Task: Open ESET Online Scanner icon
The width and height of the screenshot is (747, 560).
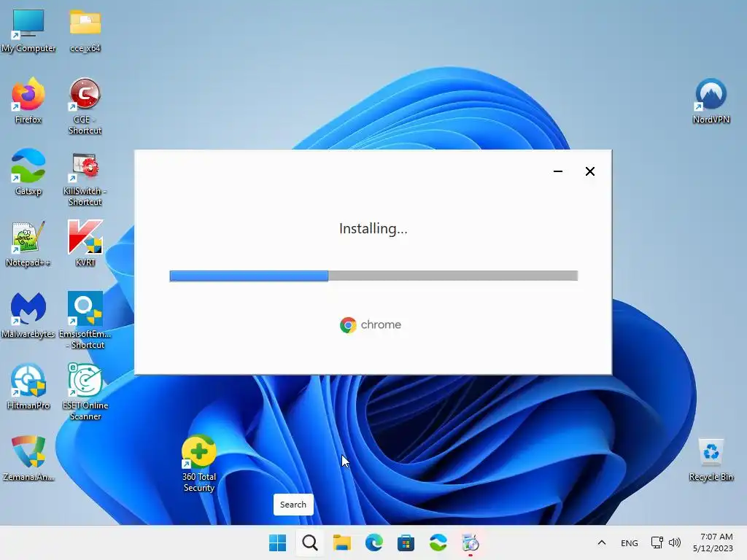Action: click(x=85, y=392)
